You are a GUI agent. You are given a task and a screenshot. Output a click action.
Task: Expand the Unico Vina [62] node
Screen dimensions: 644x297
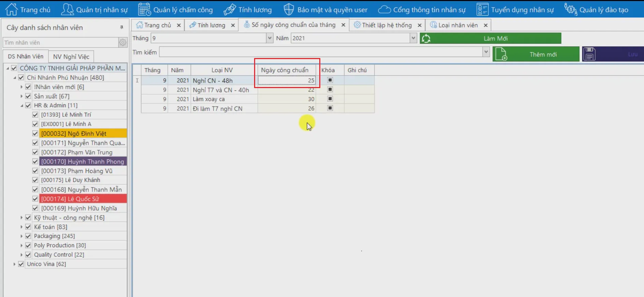click(14, 264)
